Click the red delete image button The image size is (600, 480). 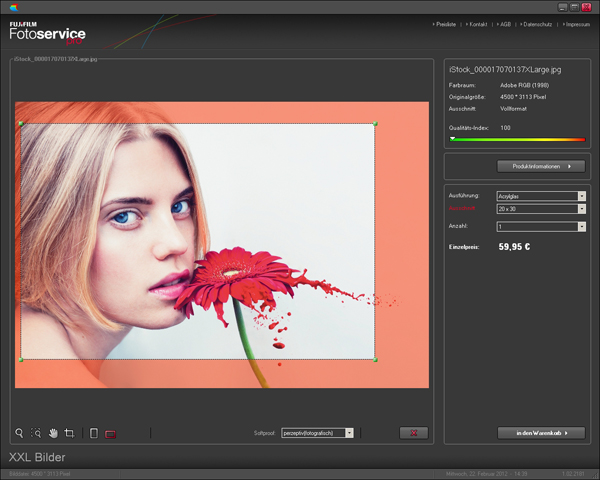point(413,433)
